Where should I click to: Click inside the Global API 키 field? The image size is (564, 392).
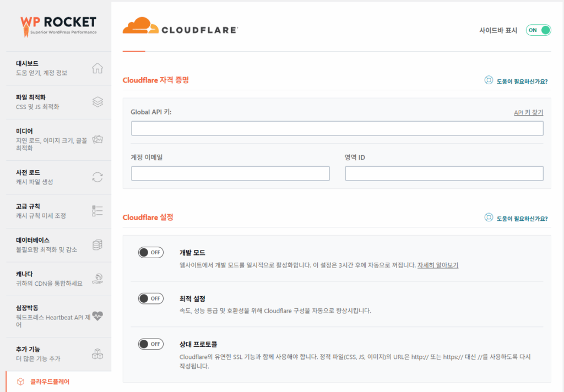coord(336,128)
